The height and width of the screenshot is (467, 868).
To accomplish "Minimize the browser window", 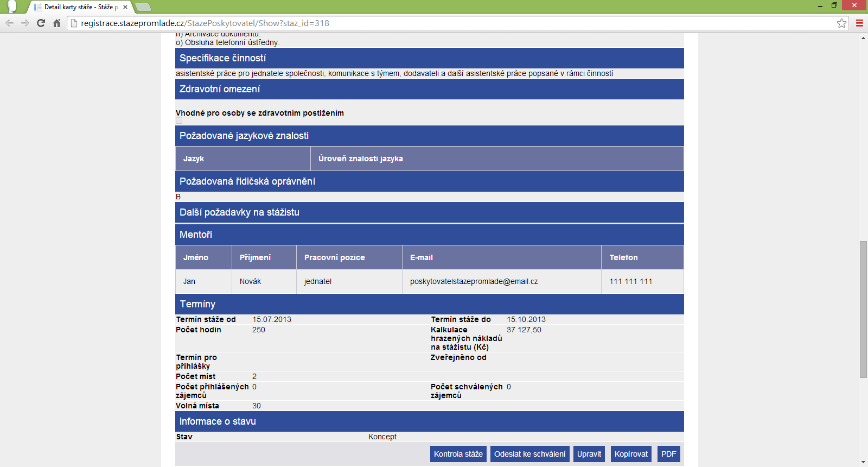I will (x=820, y=5).
